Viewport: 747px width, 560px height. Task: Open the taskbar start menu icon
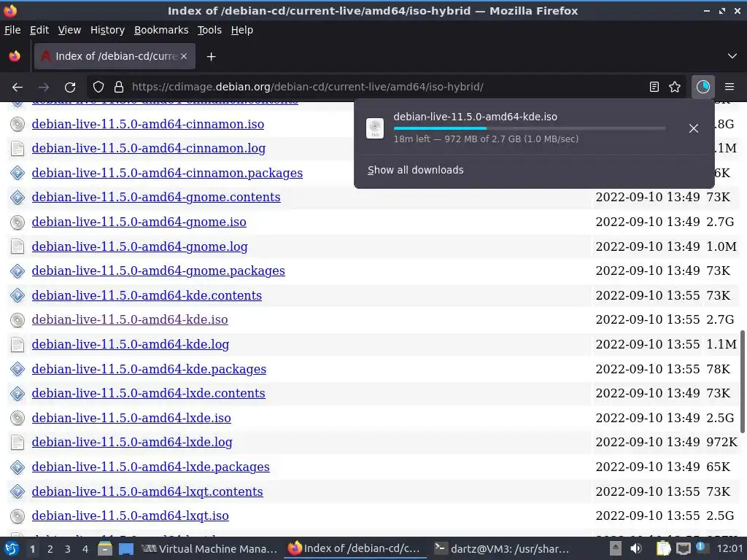pos(12,549)
